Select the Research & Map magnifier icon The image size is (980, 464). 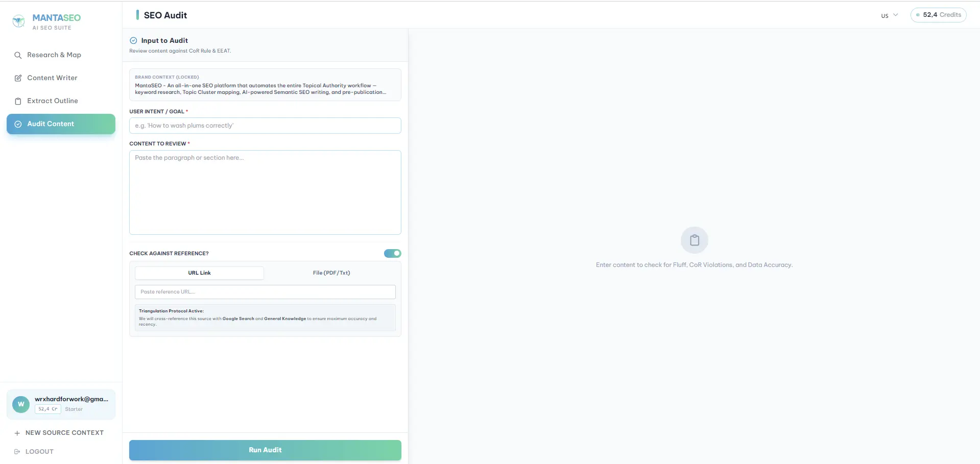18,55
